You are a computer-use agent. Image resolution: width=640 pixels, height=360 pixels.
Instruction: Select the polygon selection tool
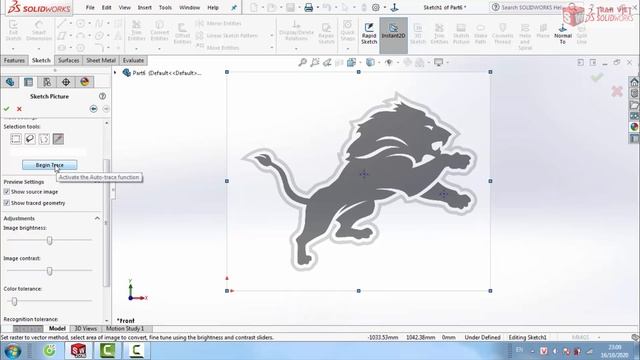[x=44, y=139]
